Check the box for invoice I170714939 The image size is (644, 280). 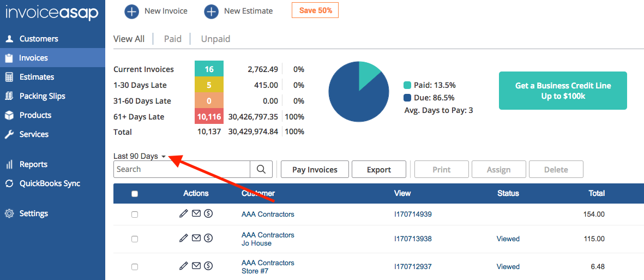coord(135,215)
